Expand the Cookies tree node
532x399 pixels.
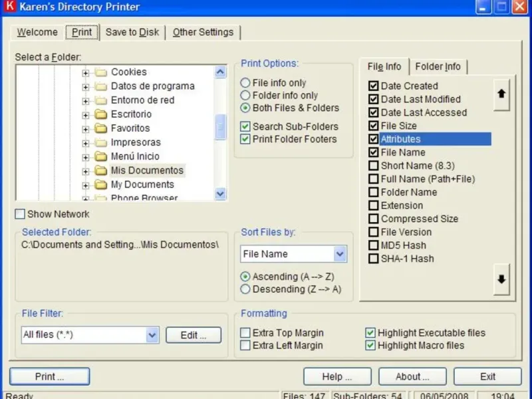(x=86, y=73)
